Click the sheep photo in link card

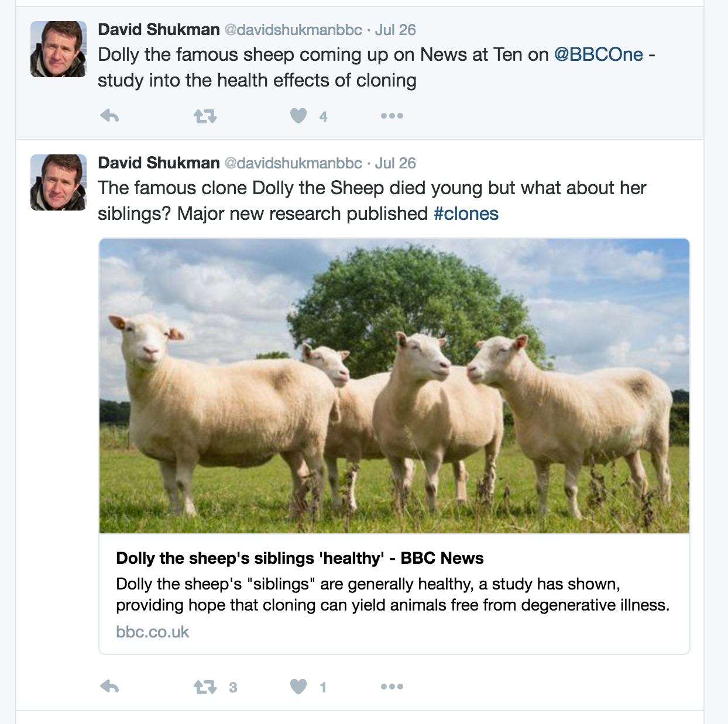pos(394,386)
